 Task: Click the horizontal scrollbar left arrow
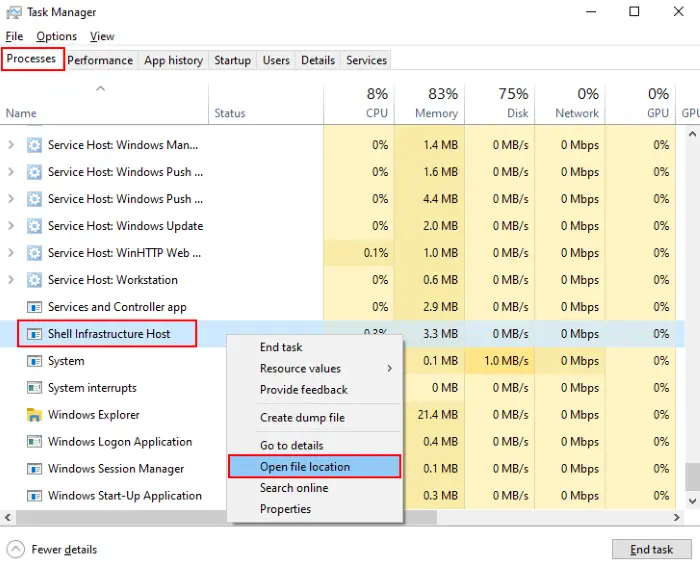click(8, 517)
